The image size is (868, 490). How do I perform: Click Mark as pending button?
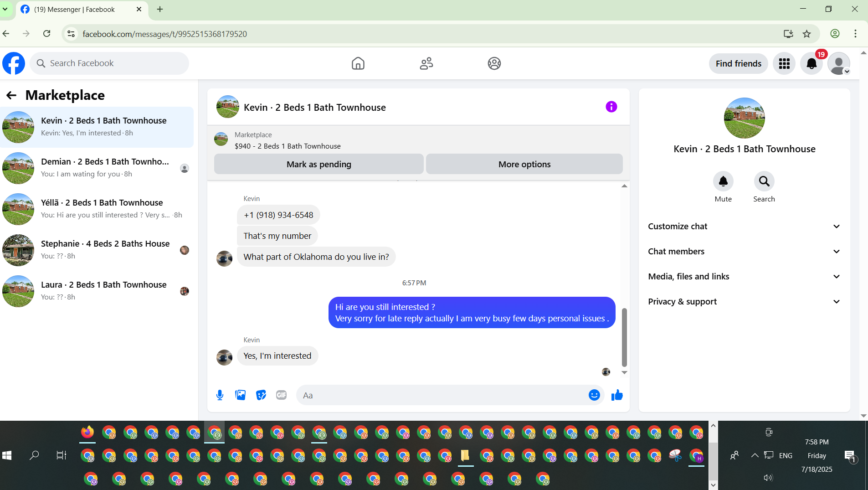pyautogui.click(x=319, y=164)
